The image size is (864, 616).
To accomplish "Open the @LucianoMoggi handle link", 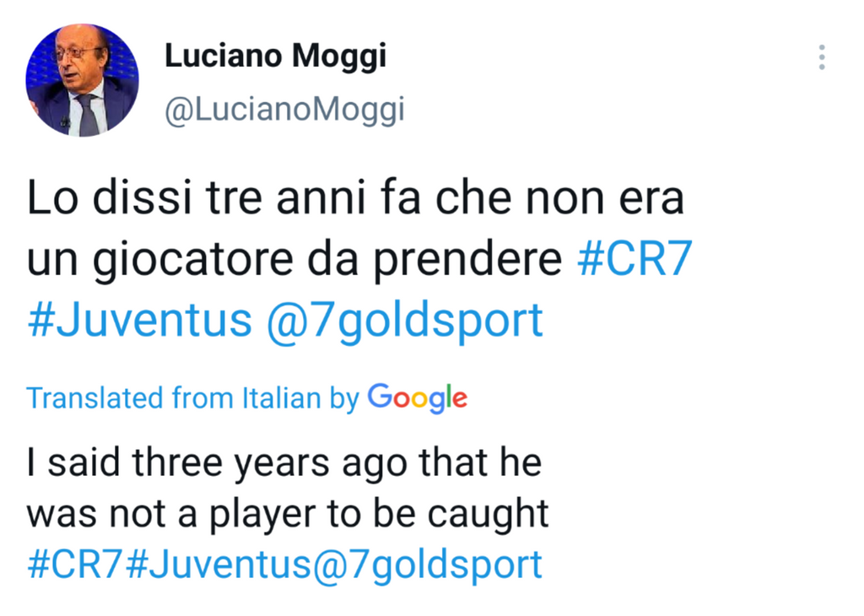I will pos(284,110).
